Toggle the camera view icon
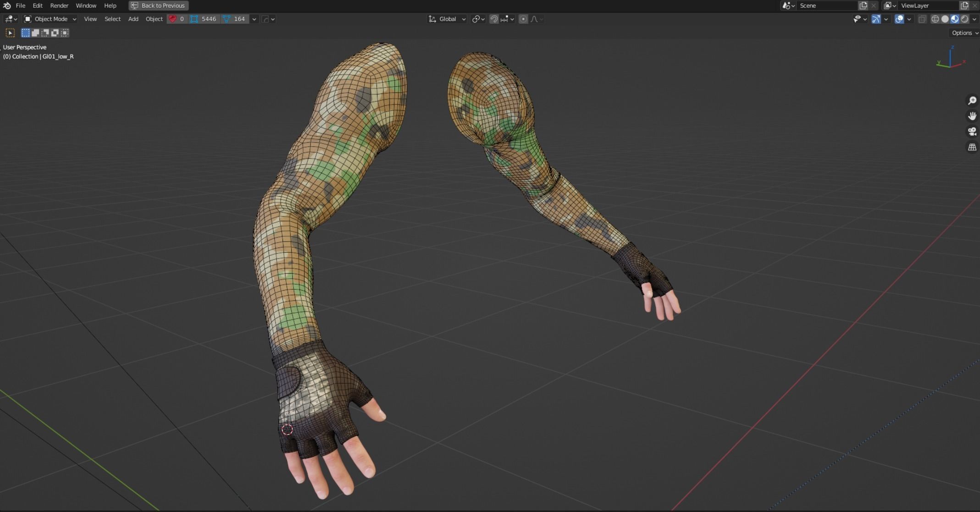Screen dimensions: 980x512 (972, 132)
